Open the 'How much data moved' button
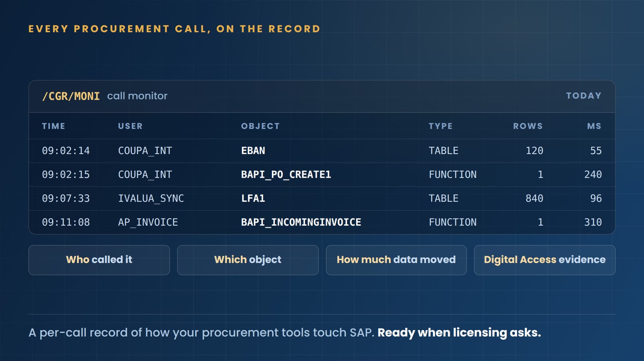This screenshot has height=361, width=644. pyautogui.click(x=396, y=260)
